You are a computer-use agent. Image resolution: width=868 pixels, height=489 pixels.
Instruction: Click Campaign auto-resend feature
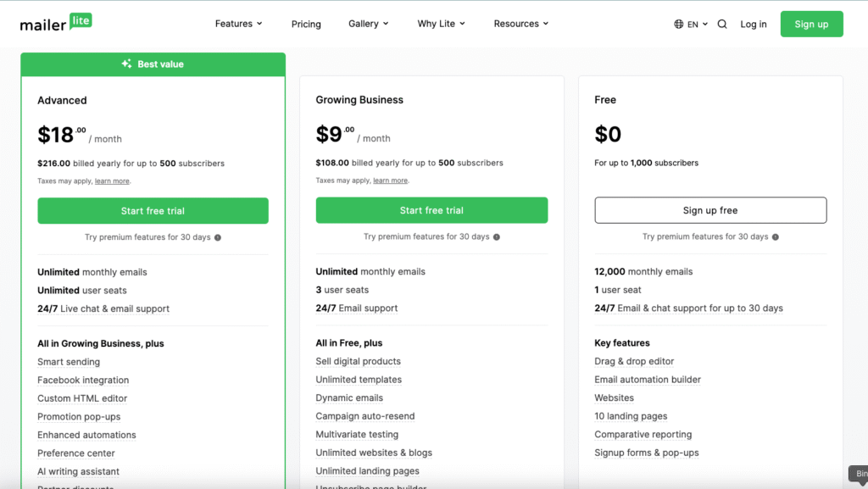(364, 416)
